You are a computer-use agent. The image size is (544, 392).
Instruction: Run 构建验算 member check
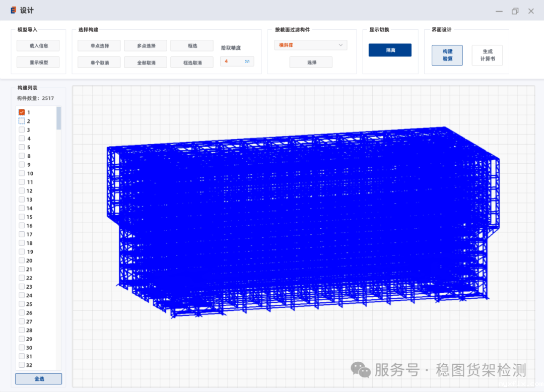click(447, 55)
